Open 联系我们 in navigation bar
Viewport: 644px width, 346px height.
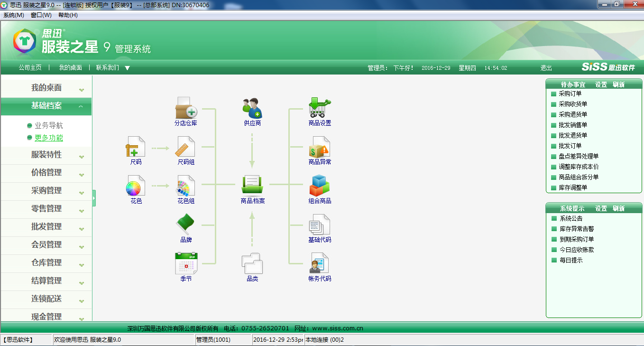pos(108,68)
